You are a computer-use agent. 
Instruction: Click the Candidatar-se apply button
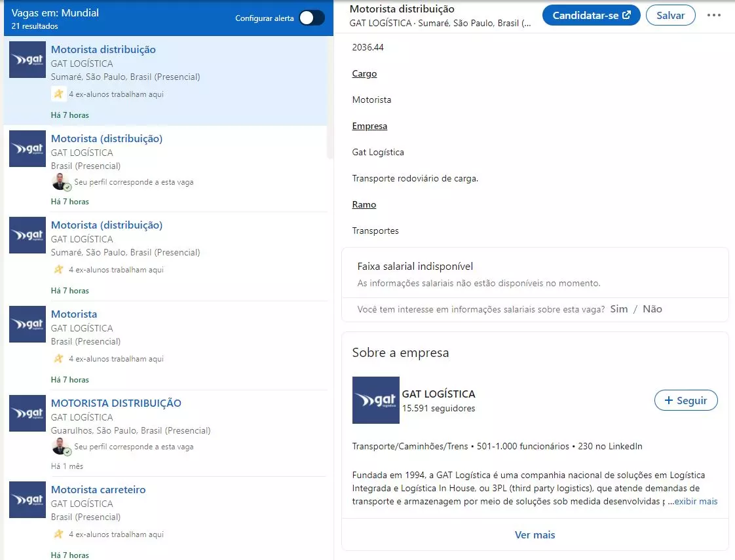591,16
